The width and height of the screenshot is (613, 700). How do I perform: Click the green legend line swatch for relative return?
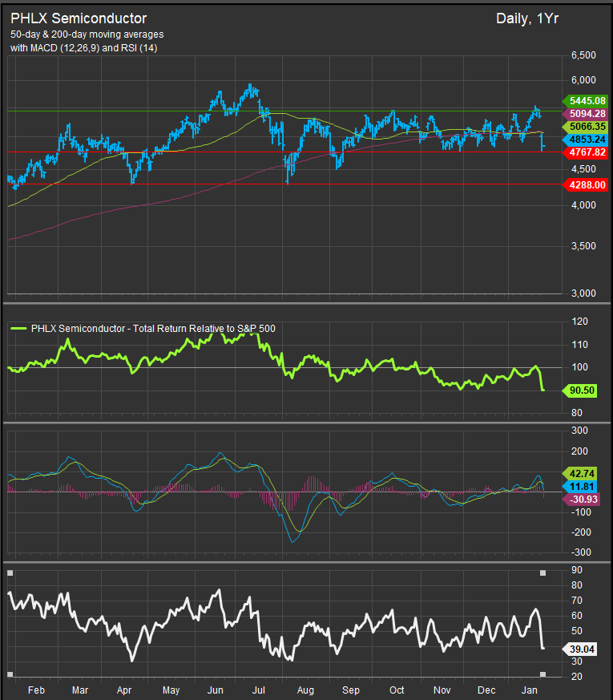[18, 329]
